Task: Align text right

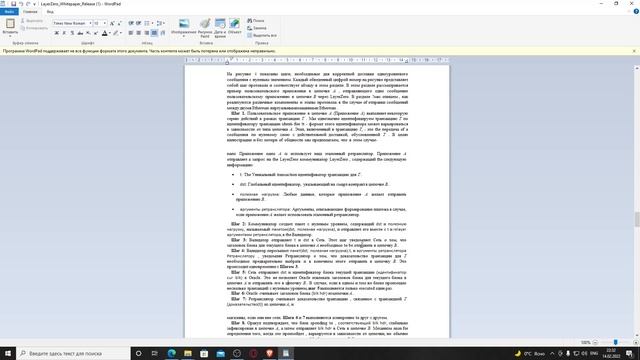Action: tap(147, 33)
